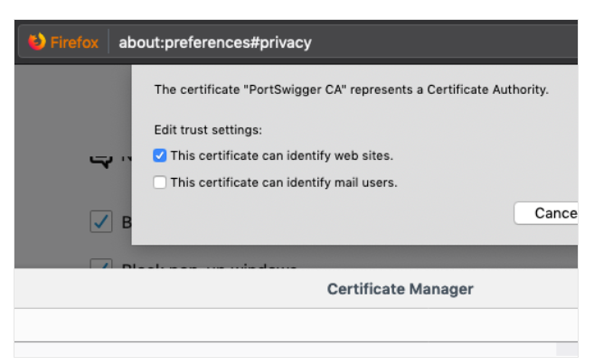Uncheck "This certificate can identify web sites"

click(159, 155)
